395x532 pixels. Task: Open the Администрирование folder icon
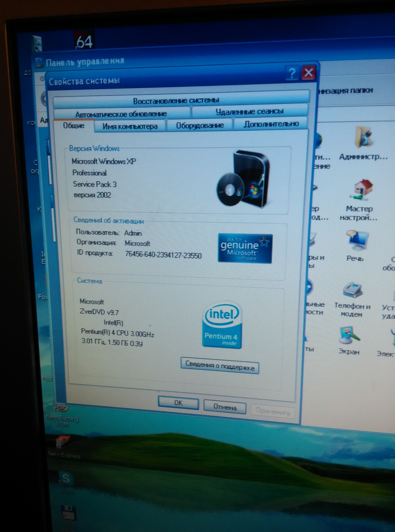pyautogui.click(x=363, y=138)
